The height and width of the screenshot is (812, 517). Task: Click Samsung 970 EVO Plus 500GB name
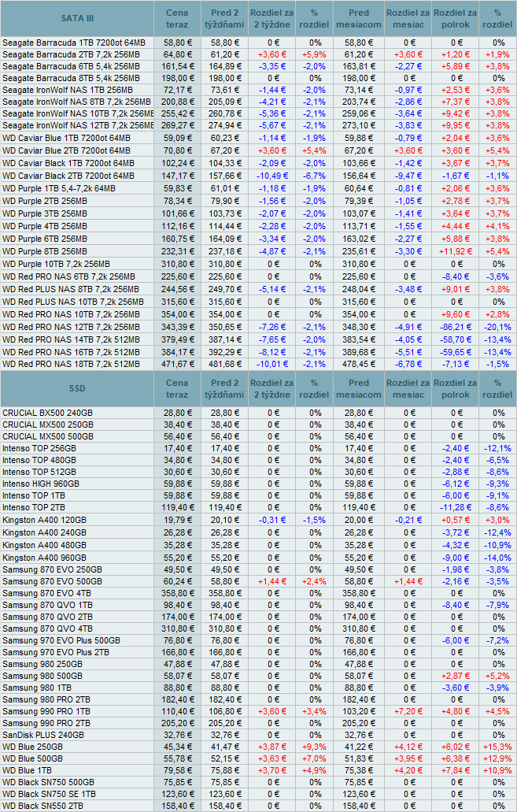[x=61, y=640]
